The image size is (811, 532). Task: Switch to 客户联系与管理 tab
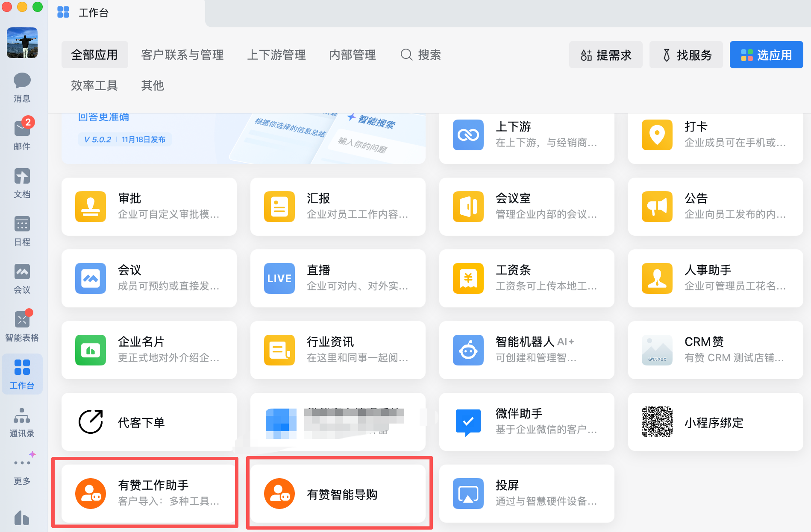(182, 55)
